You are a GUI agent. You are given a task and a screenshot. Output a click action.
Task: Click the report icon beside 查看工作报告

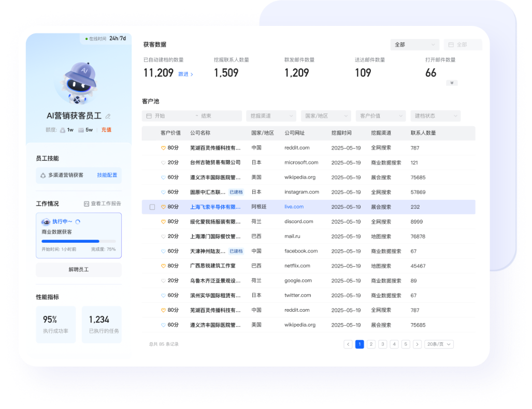tap(87, 203)
